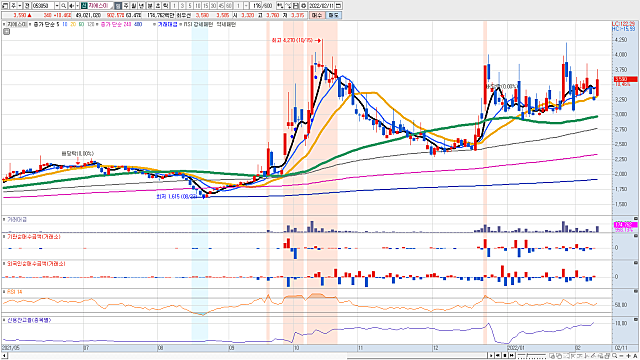Open the calendar picker beside the date
The image size is (640, 360).
coord(338,6)
